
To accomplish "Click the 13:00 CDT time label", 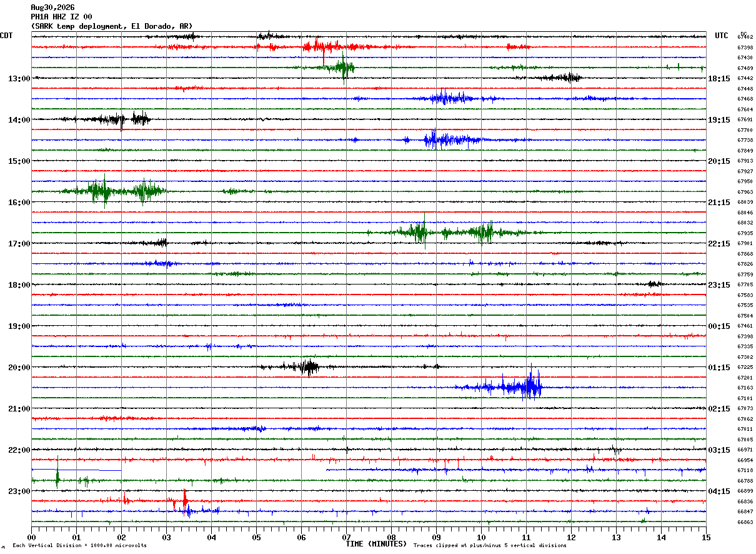I will 19,79.
